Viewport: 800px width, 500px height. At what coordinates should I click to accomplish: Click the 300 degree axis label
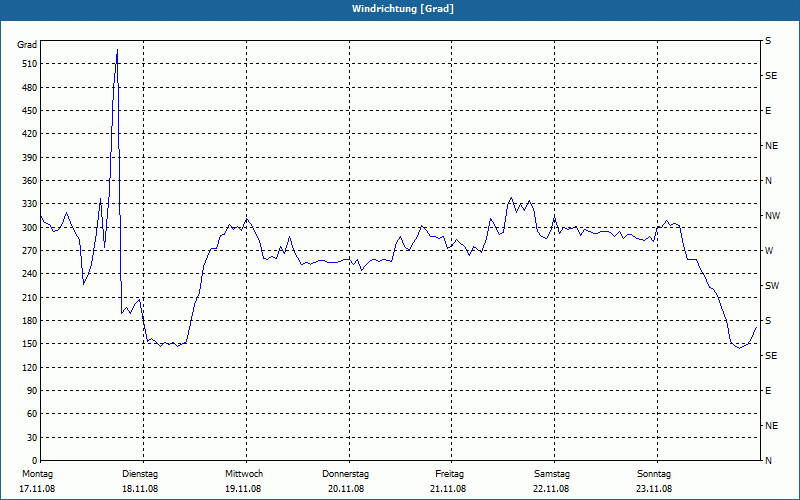[x=30, y=228]
